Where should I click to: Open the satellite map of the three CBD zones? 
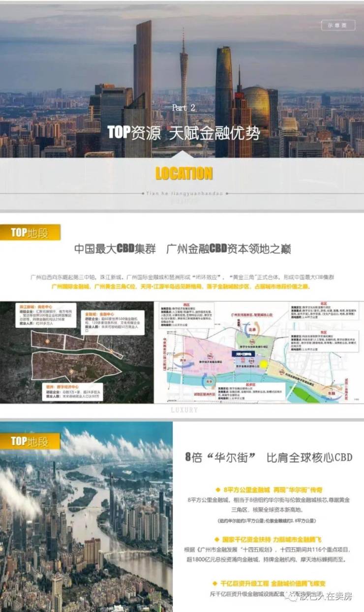point(77,353)
